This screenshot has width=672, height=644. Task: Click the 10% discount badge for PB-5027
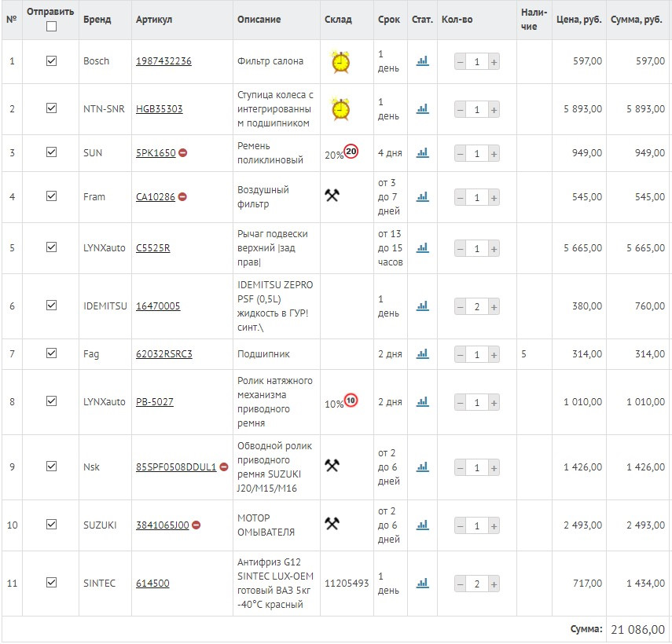coord(351,401)
